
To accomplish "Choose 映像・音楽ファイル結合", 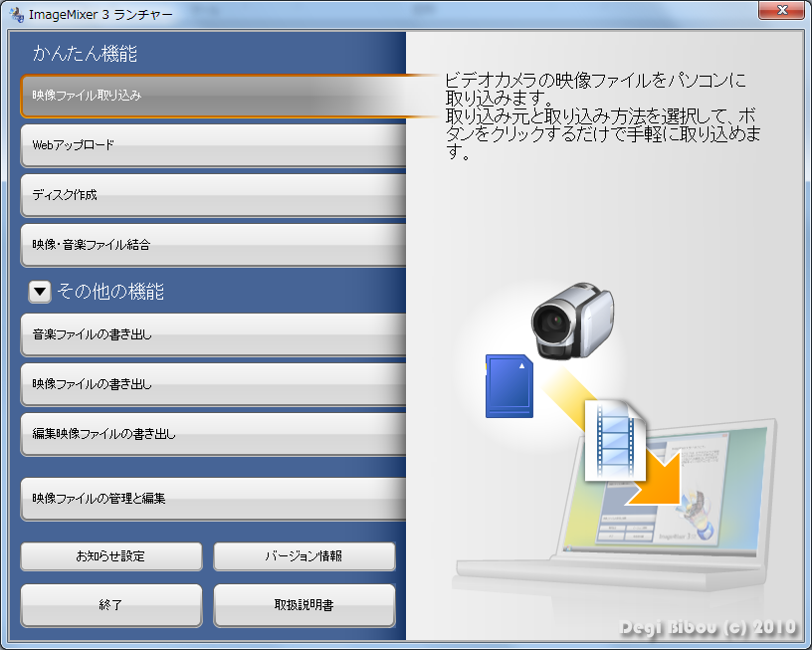I will [213, 245].
